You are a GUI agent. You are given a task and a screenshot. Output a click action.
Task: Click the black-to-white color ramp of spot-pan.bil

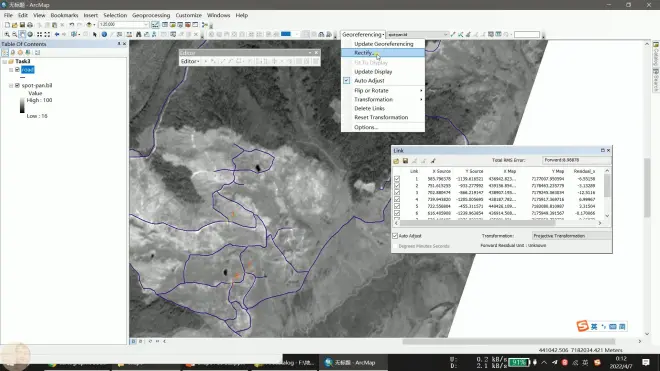tap(22, 105)
